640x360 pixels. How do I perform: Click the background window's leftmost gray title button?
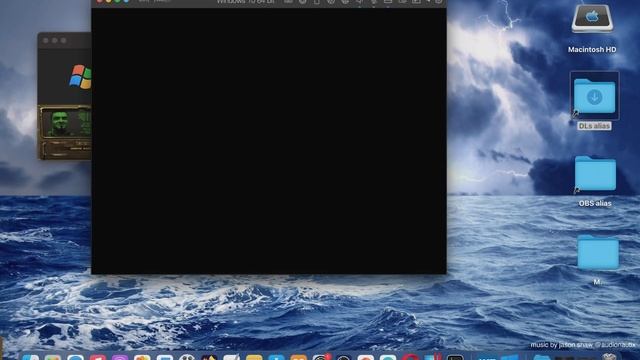[46, 40]
